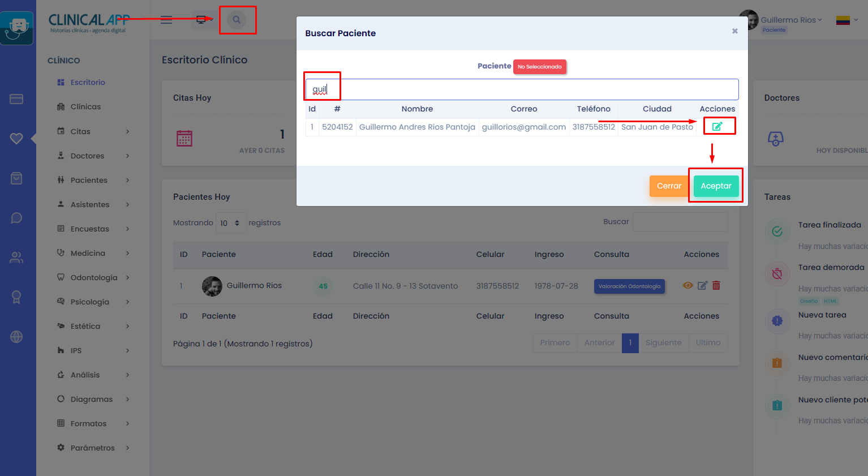Click the magnifier search icon in top bar
868x476 pixels.
tap(237, 20)
